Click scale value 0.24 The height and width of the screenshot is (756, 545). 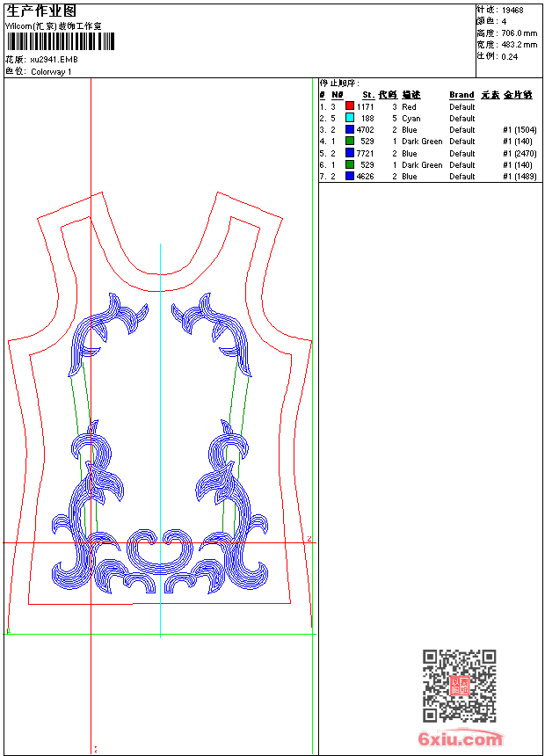[x=509, y=57]
